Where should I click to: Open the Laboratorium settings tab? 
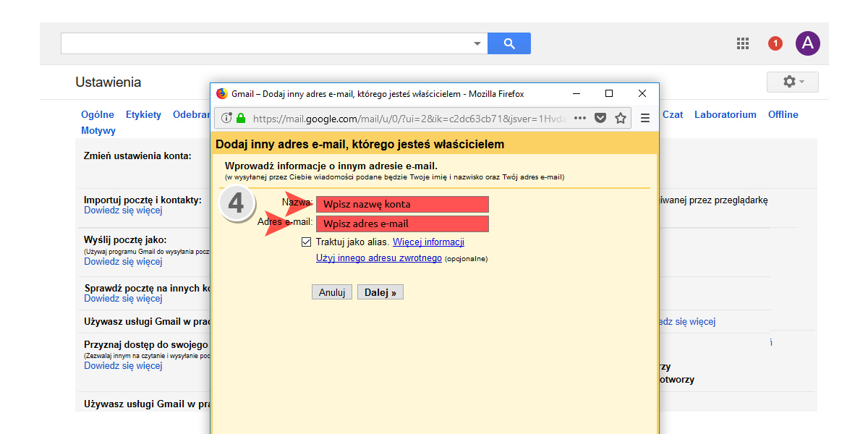coord(726,115)
